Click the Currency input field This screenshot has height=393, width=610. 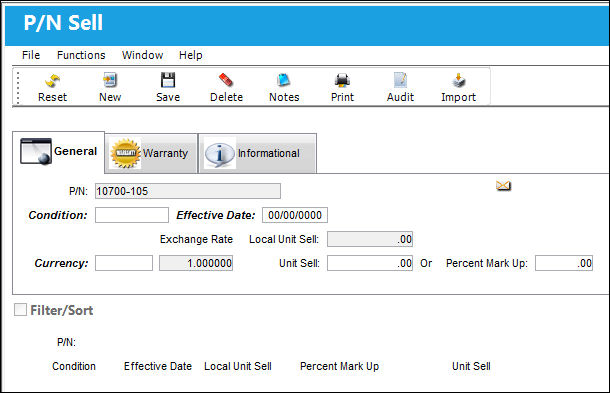(124, 263)
